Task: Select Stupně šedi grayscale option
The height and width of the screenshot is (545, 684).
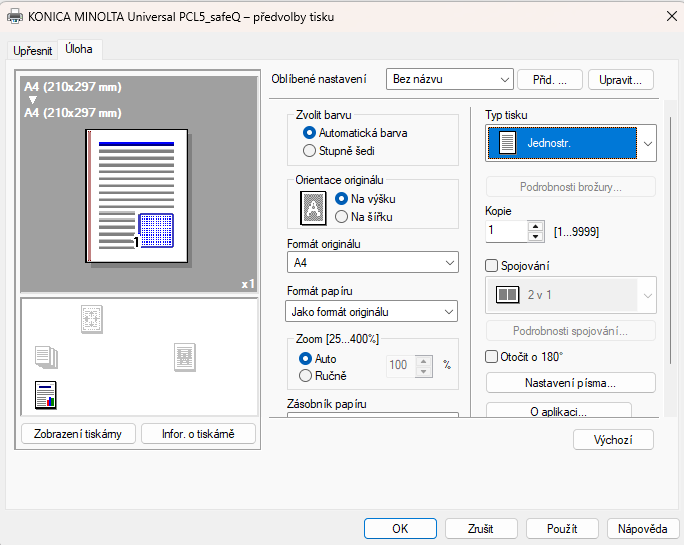Action: pyautogui.click(x=310, y=151)
